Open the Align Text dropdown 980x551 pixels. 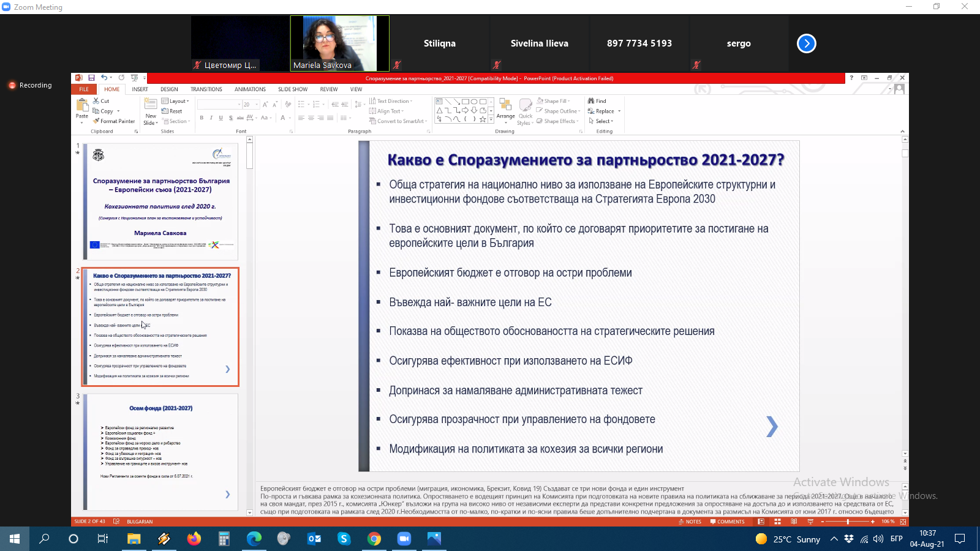click(386, 111)
